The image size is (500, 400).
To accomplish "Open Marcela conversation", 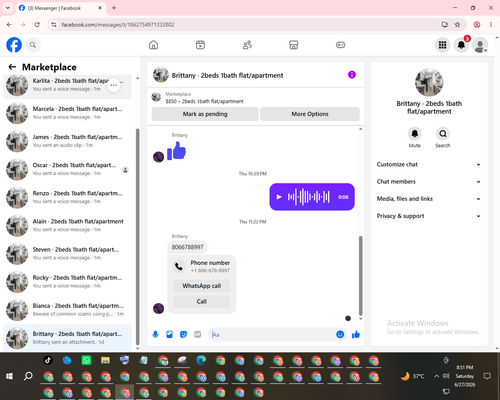I will click(x=67, y=113).
